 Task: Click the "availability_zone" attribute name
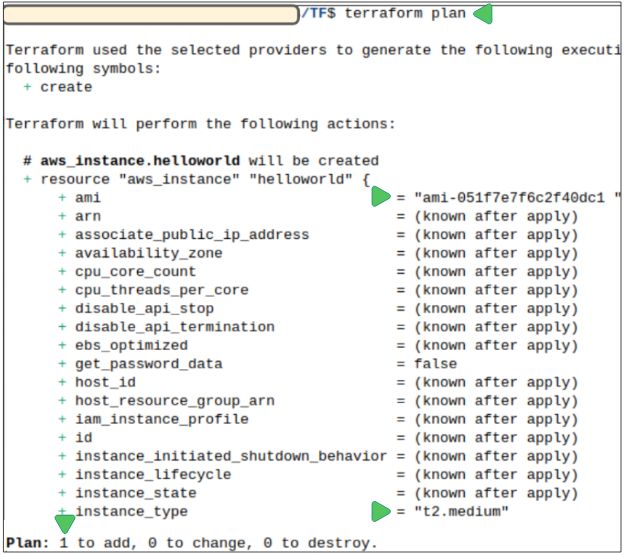(x=148, y=253)
